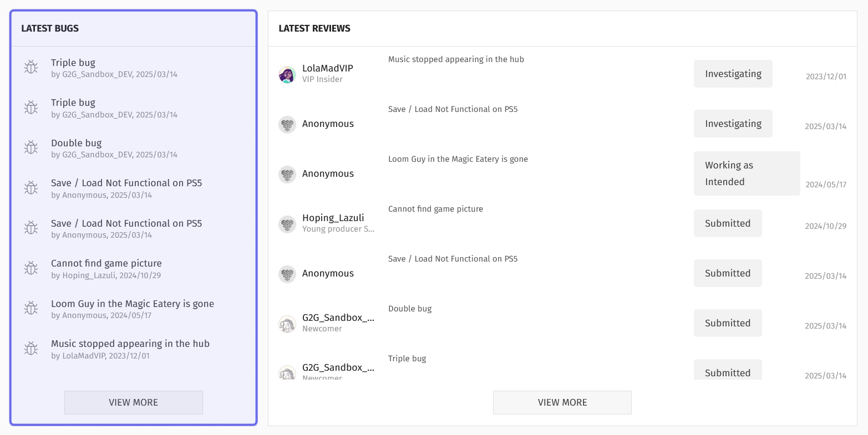Click the G2G_Sandbox avatar in the Triple bug review row
The width and height of the screenshot is (868, 435).
[x=287, y=372]
